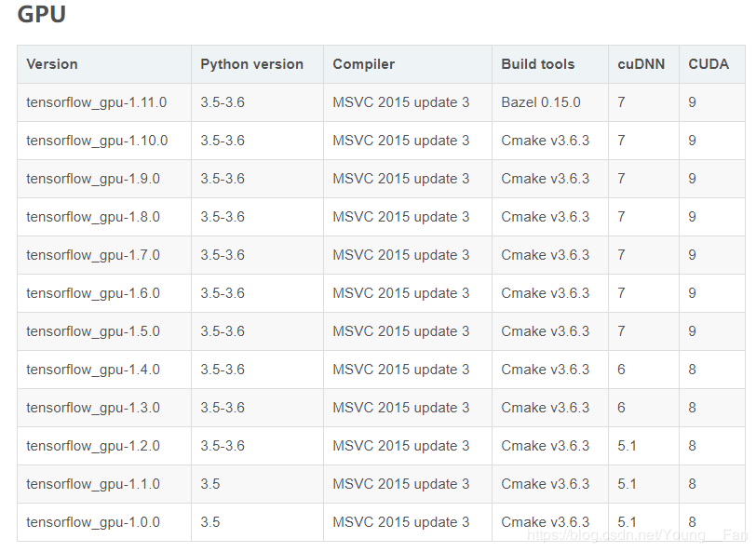Click the Bazel 0.15.0 build tools cell
This screenshot has height=552, width=756.
pos(540,102)
